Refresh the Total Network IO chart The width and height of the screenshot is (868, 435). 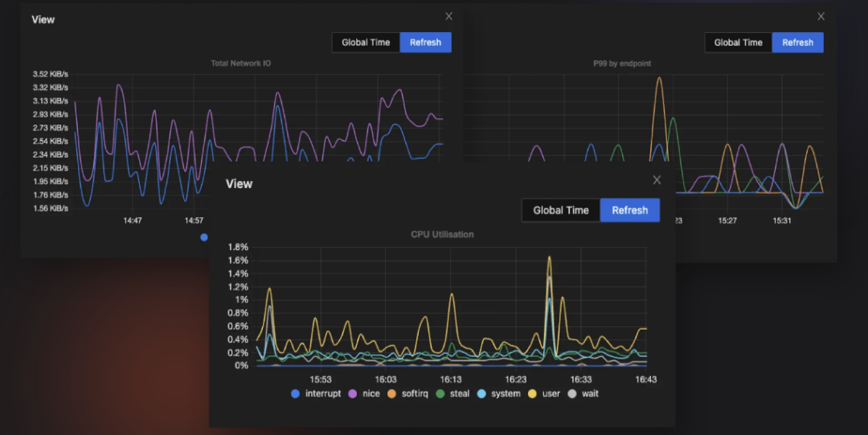click(x=425, y=43)
